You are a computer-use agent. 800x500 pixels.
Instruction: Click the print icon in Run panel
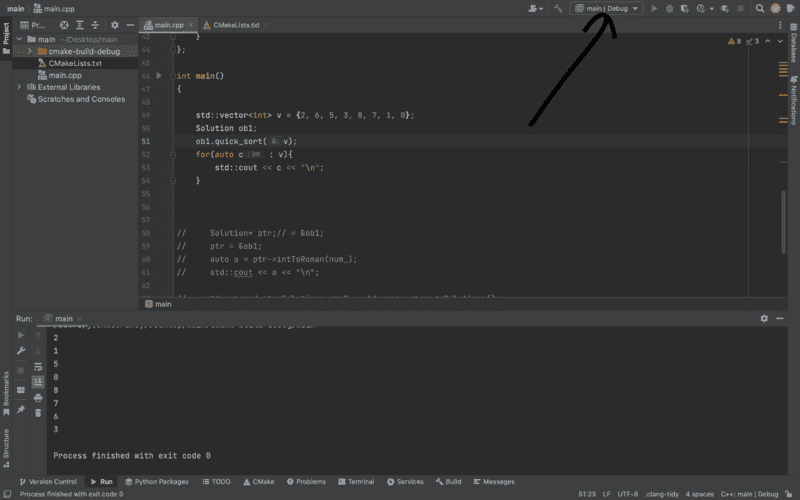point(37,396)
